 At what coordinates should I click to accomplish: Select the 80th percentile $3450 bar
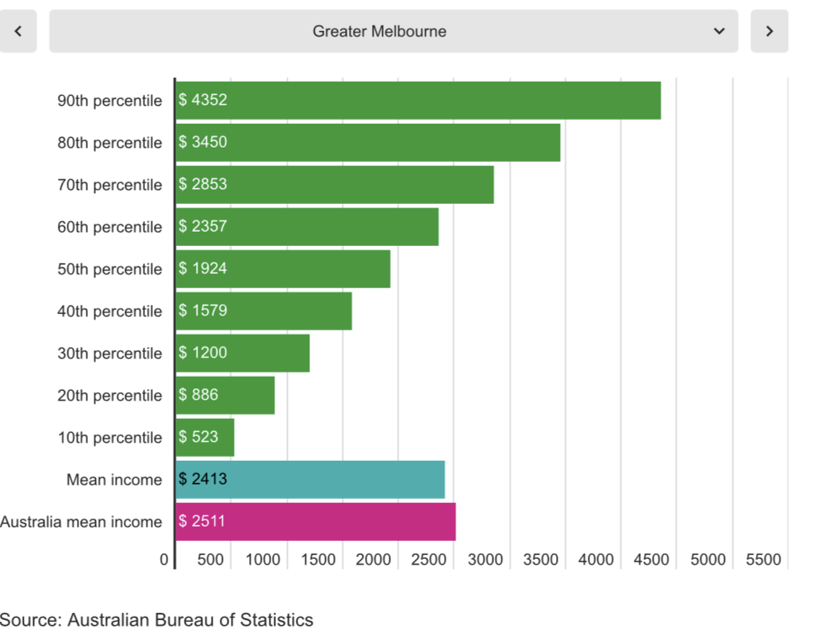click(368, 143)
